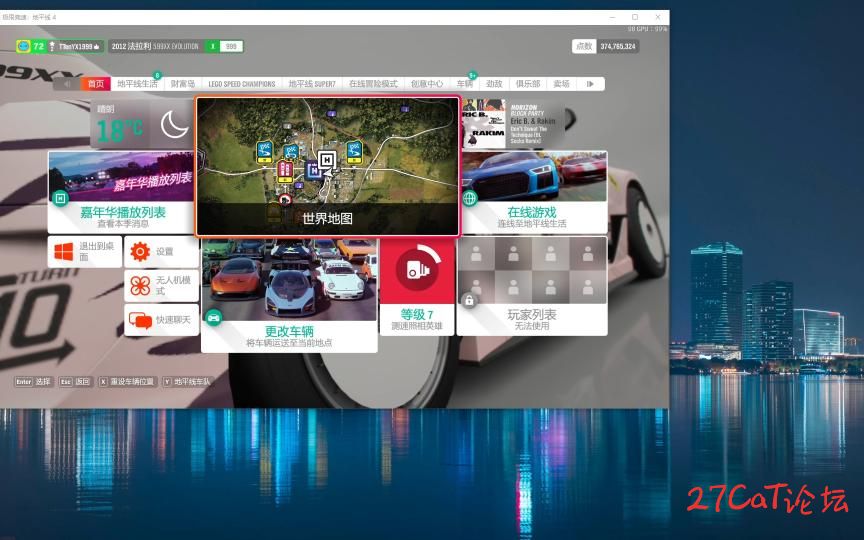The height and width of the screenshot is (540, 864).
Task: Open the 在线冒险模式 tab
Action: click(373, 84)
